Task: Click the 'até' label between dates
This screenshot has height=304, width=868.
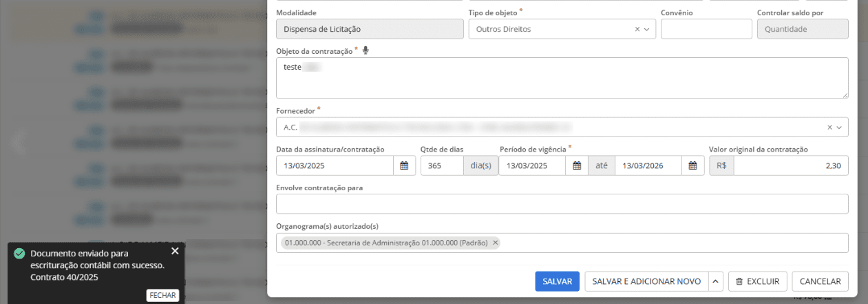Action: click(602, 165)
